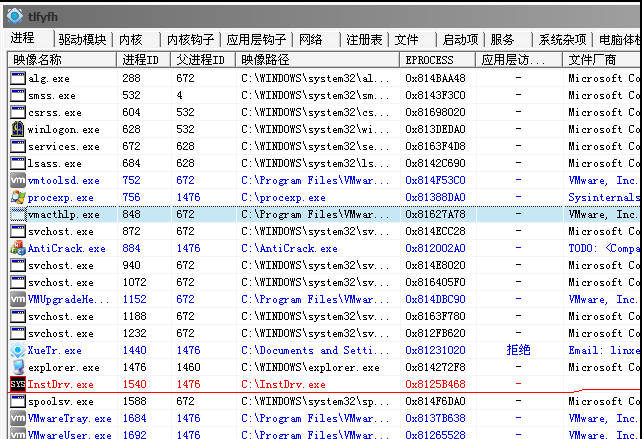Click EPROCESS value 0x8125B468
The image size is (643, 439).
(x=436, y=384)
